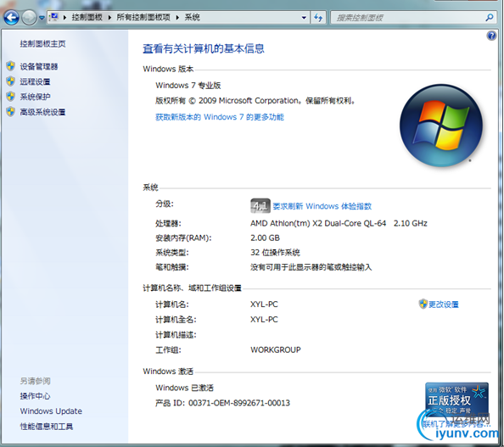Open the recent pages dropdown arrow
The height and width of the screenshot is (447, 504).
coord(42,18)
